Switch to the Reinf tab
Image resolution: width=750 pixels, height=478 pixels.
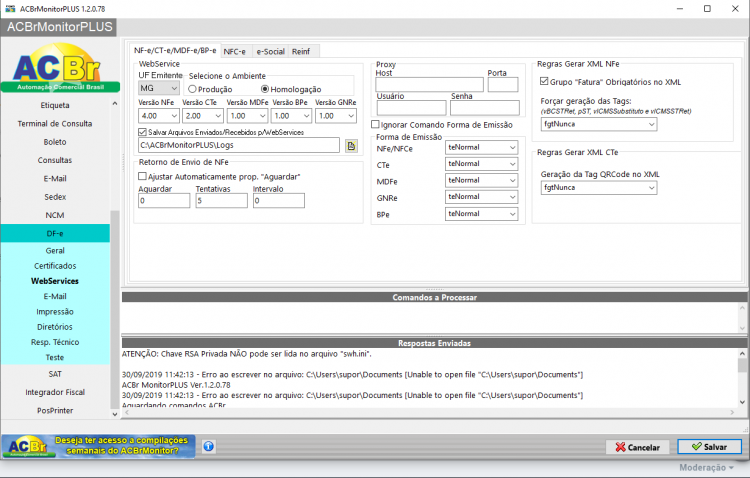coord(301,52)
